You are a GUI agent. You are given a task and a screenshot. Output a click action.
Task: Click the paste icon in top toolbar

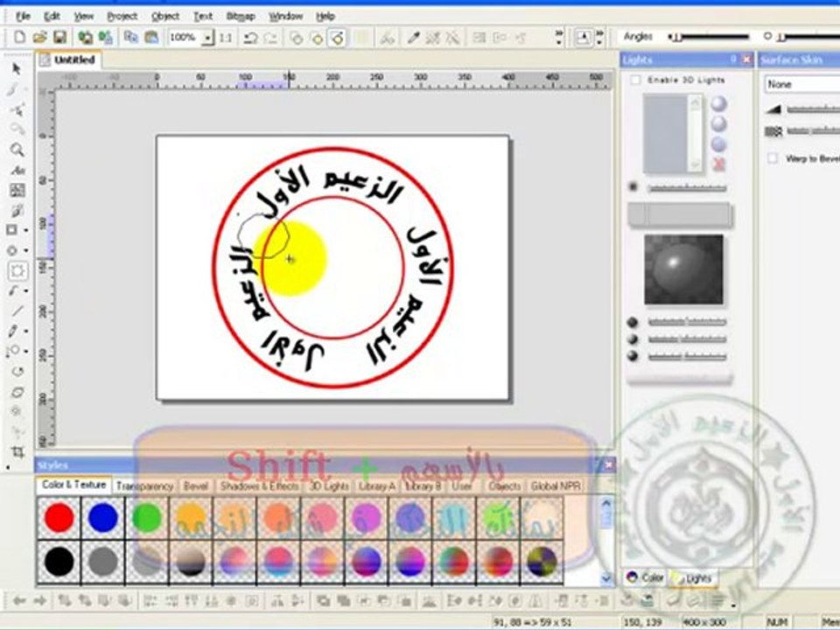pyautogui.click(x=152, y=37)
